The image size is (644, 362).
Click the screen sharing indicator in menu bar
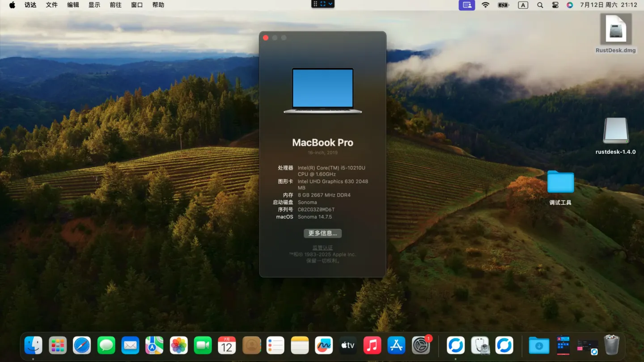click(466, 5)
